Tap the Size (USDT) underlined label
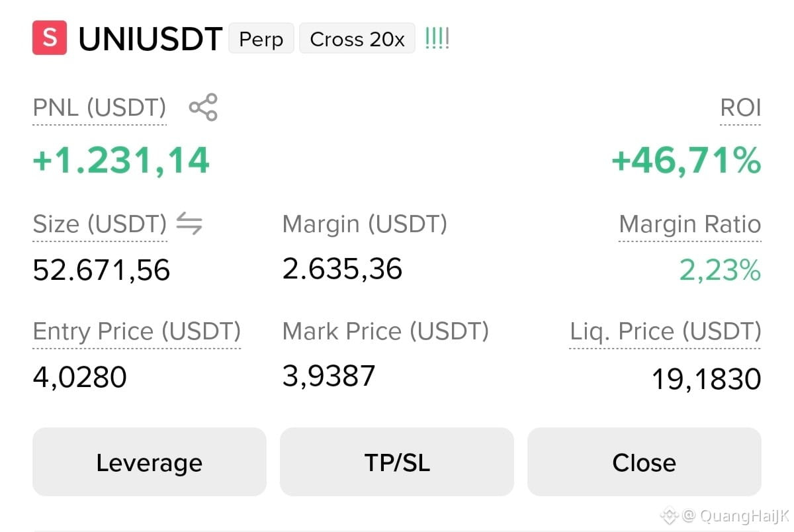This screenshot has width=794, height=532. (x=100, y=225)
